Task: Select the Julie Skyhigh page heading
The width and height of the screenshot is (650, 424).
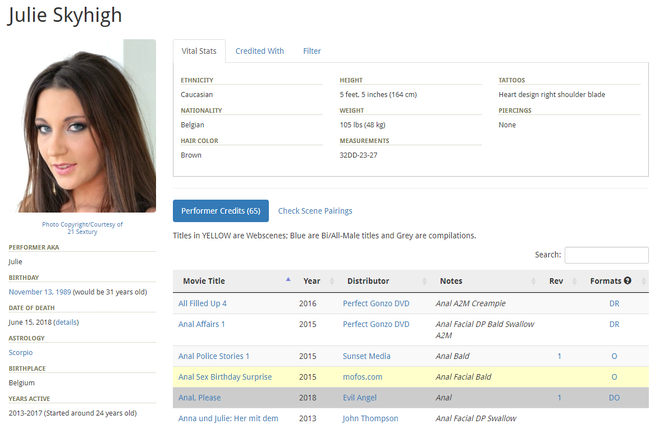Action: (x=65, y=15)
